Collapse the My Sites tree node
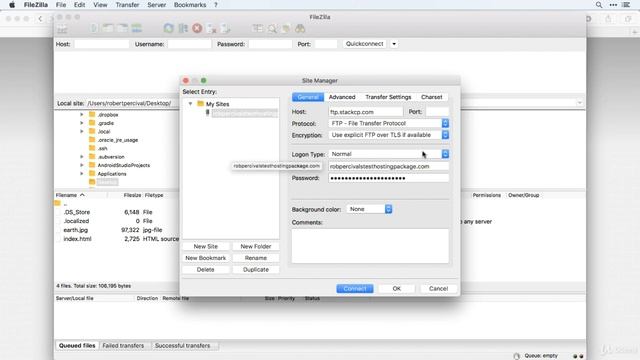 point(190,104)
